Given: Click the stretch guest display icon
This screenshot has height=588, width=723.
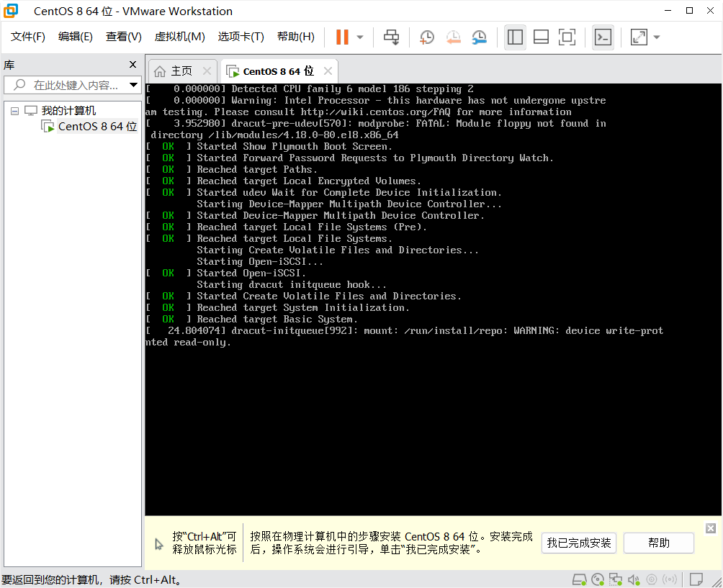Looking at the screenshot, I should point(639,37).
